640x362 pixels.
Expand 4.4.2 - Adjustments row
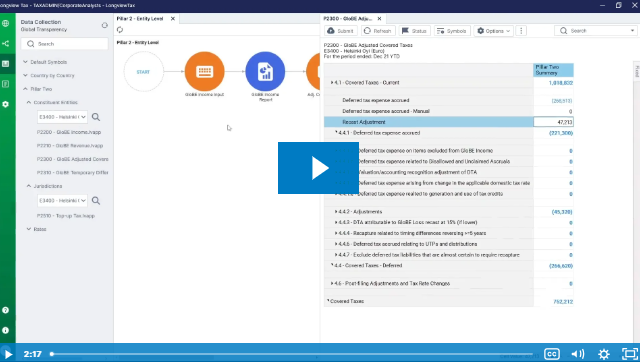(336, 212)
